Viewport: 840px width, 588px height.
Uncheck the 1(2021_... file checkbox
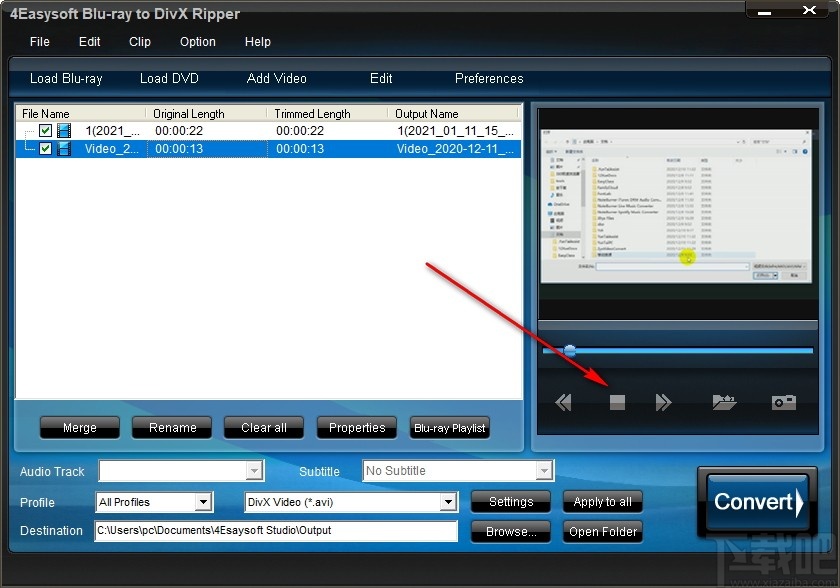[x=45, y=130]
